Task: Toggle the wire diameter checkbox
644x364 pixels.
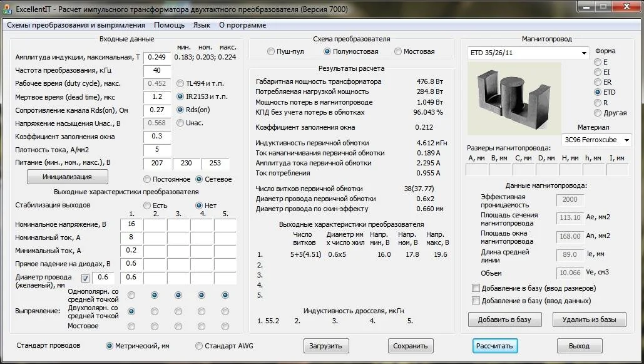Action: tap(85, 278)
